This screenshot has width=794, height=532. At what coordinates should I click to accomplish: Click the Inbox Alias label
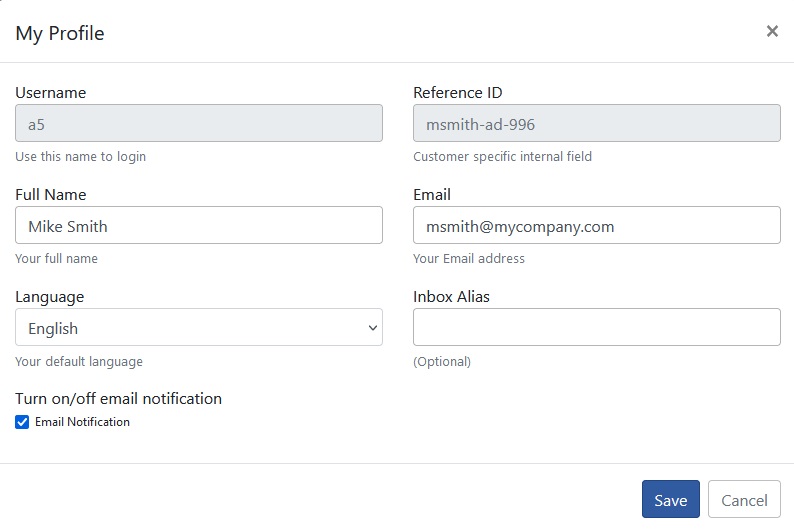point(451,297)
